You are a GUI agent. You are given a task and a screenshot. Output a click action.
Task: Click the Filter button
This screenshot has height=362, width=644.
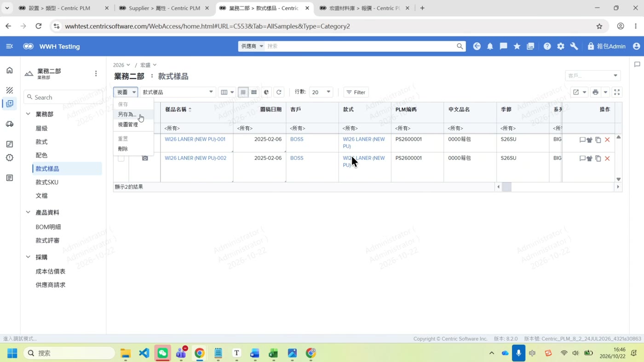tap(356, 92)
